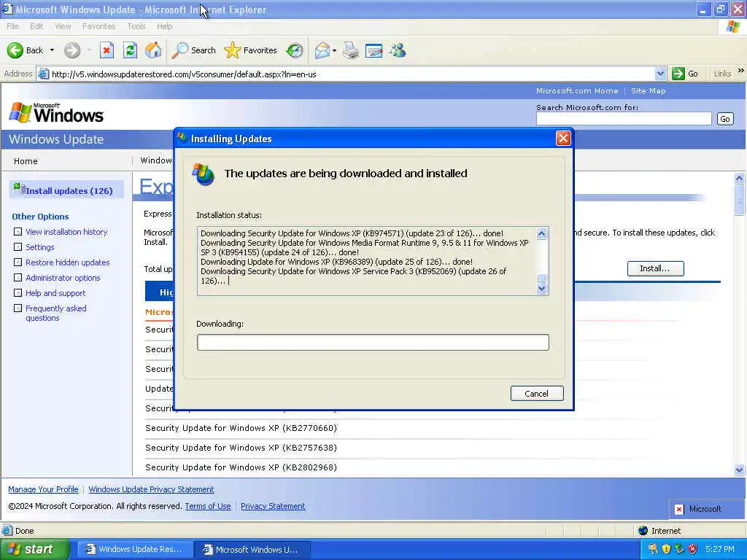747x560 pixels.
Task: Stop page loading with red X icon
Action: pos(107,50)
